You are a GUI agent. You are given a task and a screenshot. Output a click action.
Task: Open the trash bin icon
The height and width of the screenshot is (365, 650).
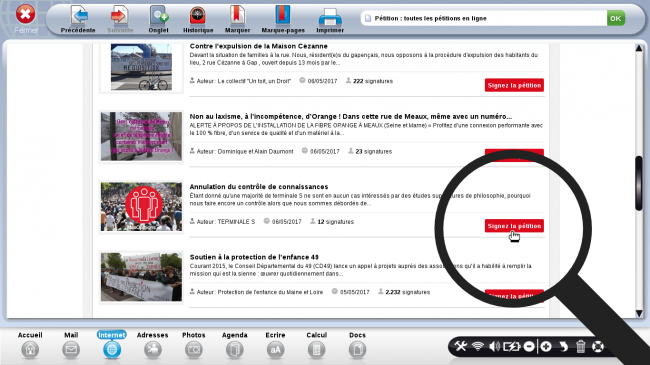click(580, 346)
